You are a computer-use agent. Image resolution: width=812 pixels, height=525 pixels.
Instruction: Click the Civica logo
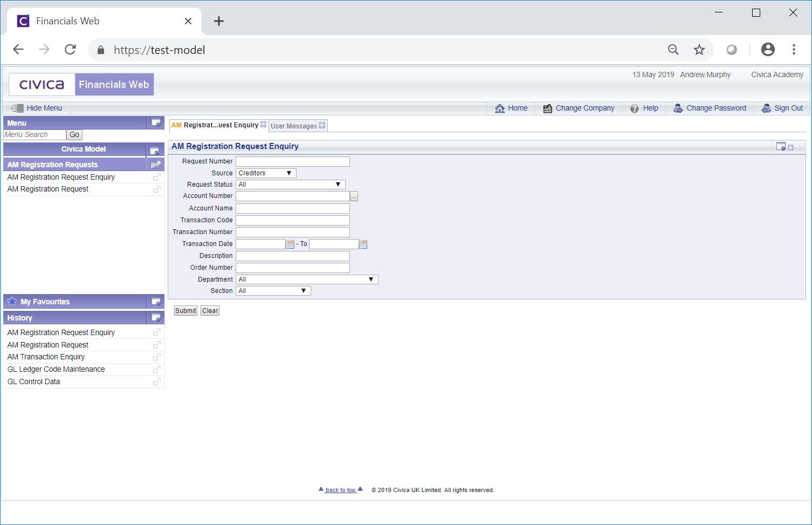[x=42, y=85]
